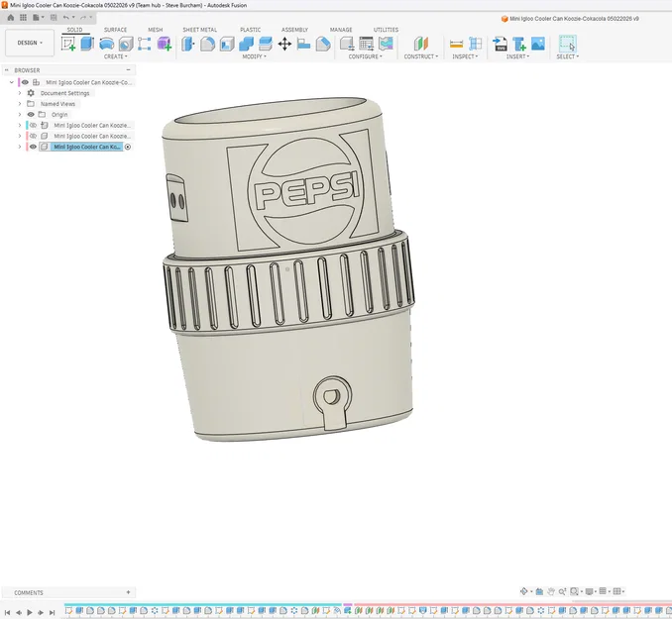Image resolution: width=672 pixels, height=619 pixels.
Task: Click the Construct offset plane icon
Action: 421,44
